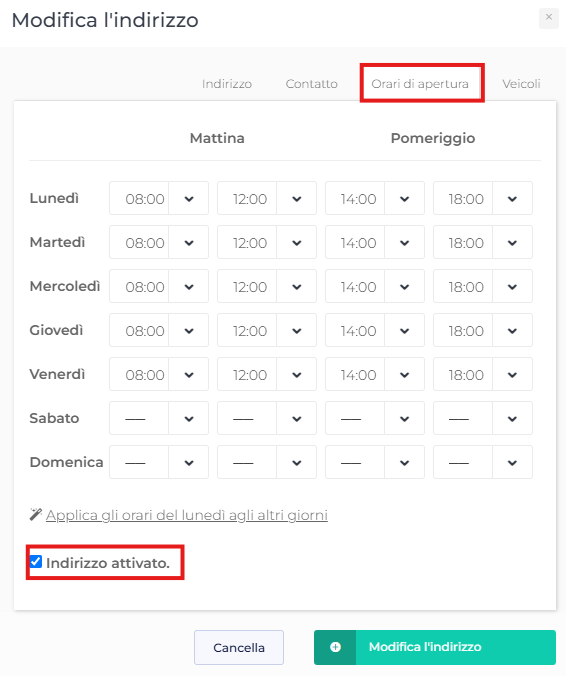Choose Domenica afternoon start time dropdown

pyautogui.click(x=375, y=462)
